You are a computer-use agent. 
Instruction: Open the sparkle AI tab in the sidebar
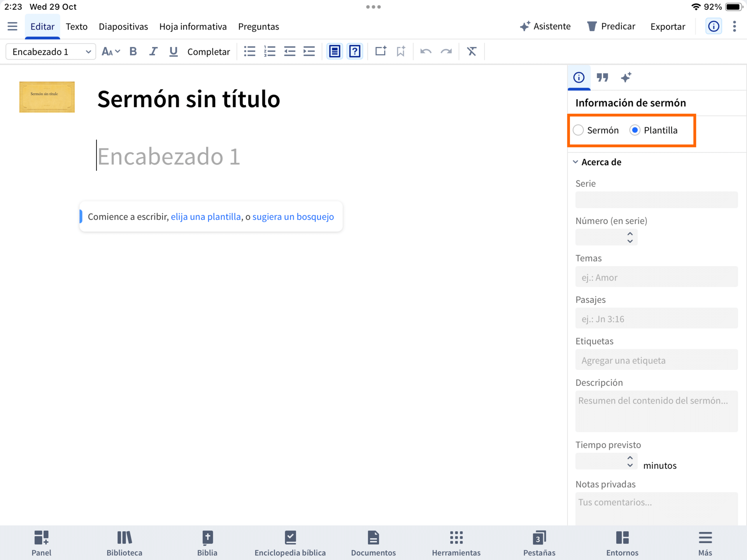pyautogui.click(x=626, y=78)
